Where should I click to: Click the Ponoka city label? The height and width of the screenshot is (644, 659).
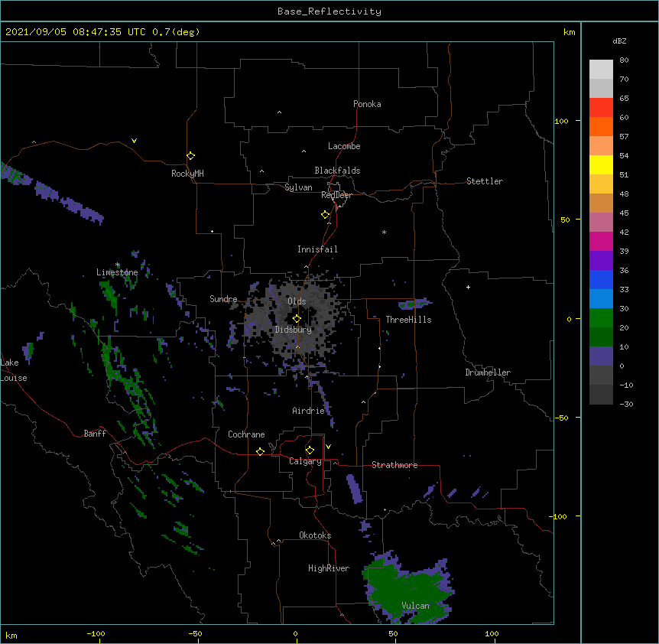coord(367,104)
